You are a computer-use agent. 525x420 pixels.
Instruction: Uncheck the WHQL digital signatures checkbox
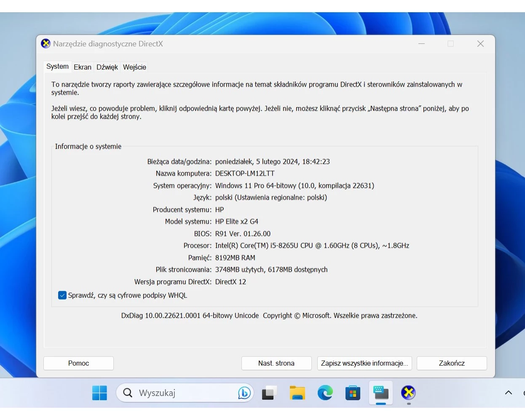pos(62,295)
